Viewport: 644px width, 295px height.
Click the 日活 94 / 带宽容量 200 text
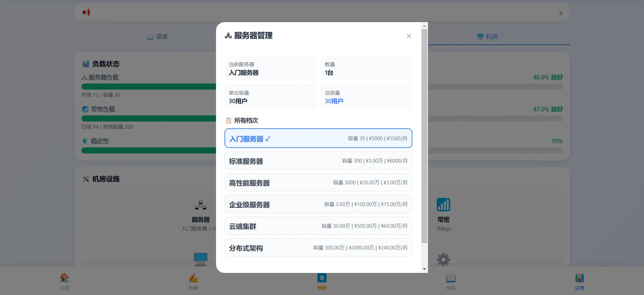coord(107,127)
